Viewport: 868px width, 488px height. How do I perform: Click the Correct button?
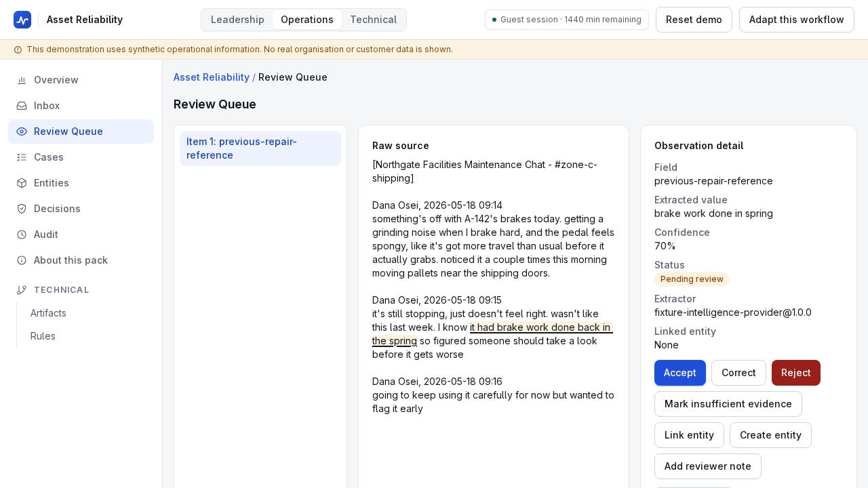[738, 373]
